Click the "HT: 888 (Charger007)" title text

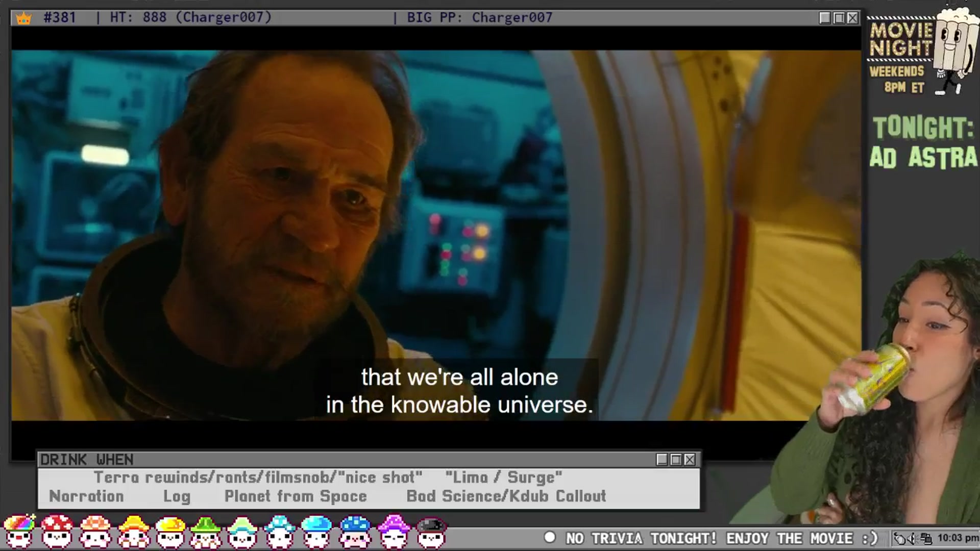click(x=191, y=17)
